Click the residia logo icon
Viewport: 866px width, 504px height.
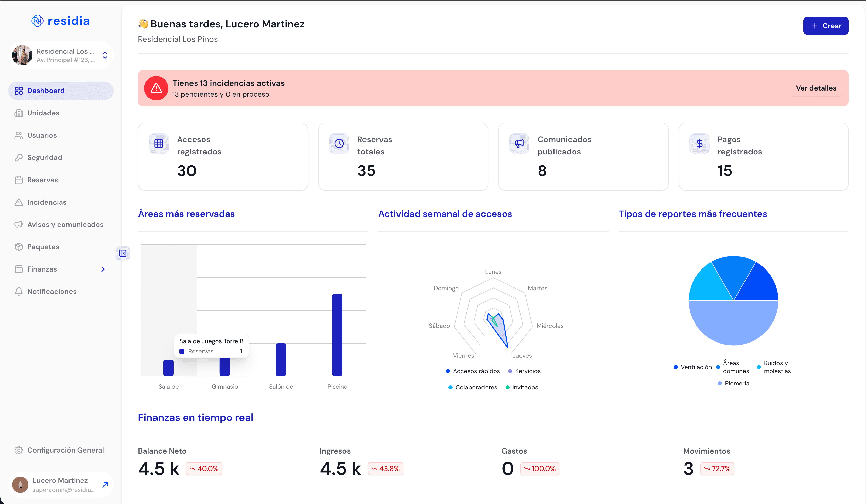[38, 21]
